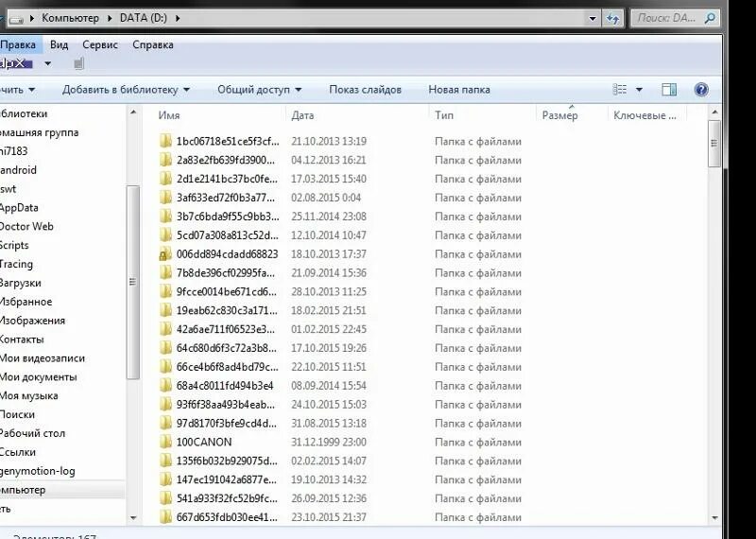Select Tracing in navigation pane
Viewport: 756px width, 539px height.
(x=16, y=265)
